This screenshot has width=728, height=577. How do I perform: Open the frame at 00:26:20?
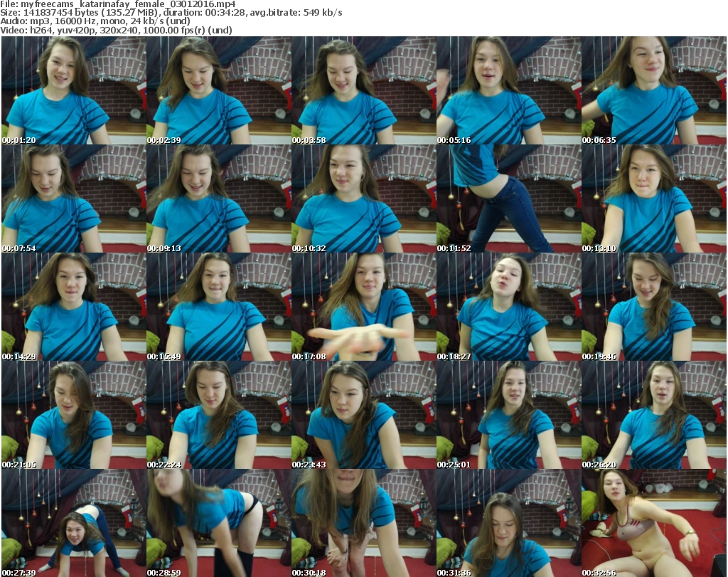click(x=654, y=415)
